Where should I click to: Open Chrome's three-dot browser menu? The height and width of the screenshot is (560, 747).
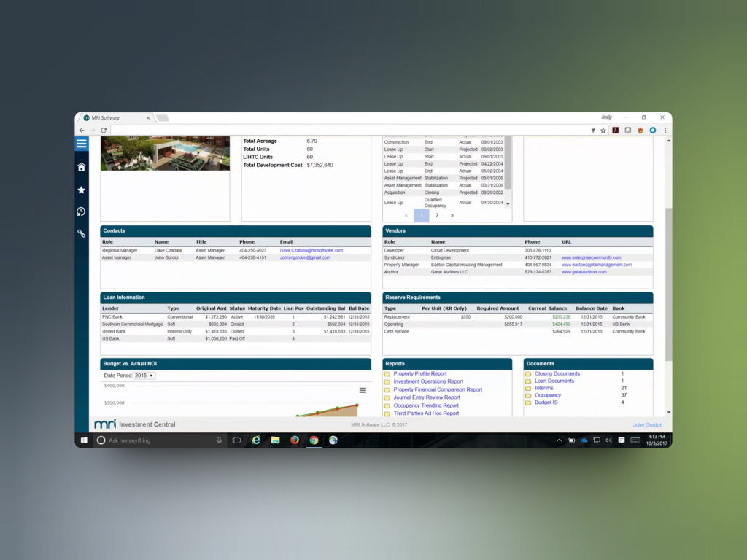(x=666, y=130)
